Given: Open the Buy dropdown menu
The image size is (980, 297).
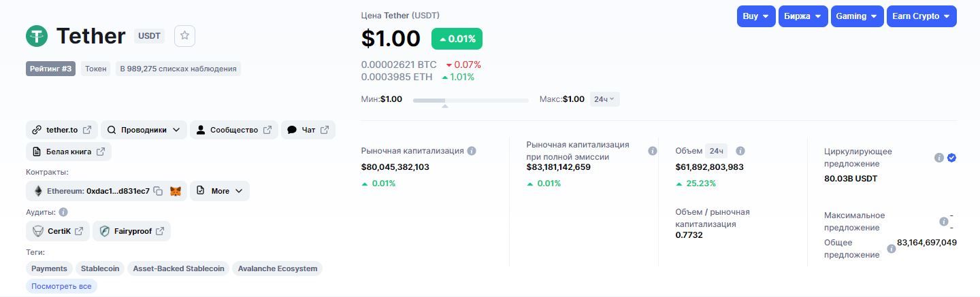Looking at the screenshot, I should pyautogui.click(x=755, y=16).
